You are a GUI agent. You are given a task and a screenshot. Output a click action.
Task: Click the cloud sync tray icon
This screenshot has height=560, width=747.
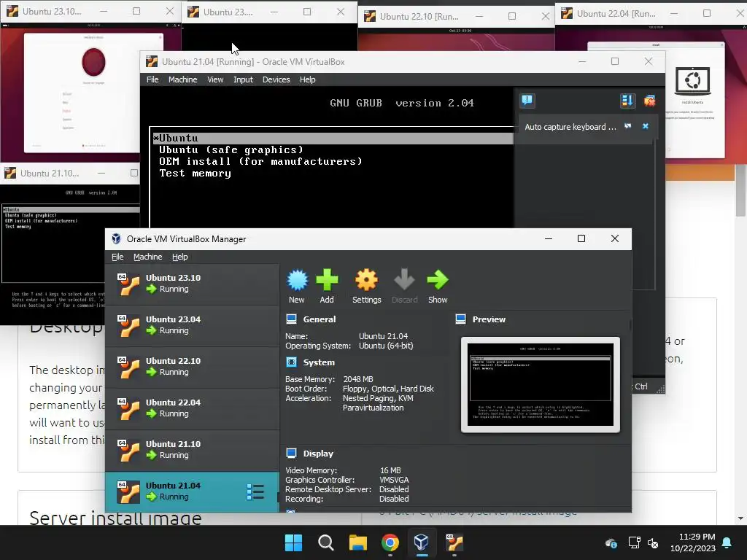tap(611, 542)
